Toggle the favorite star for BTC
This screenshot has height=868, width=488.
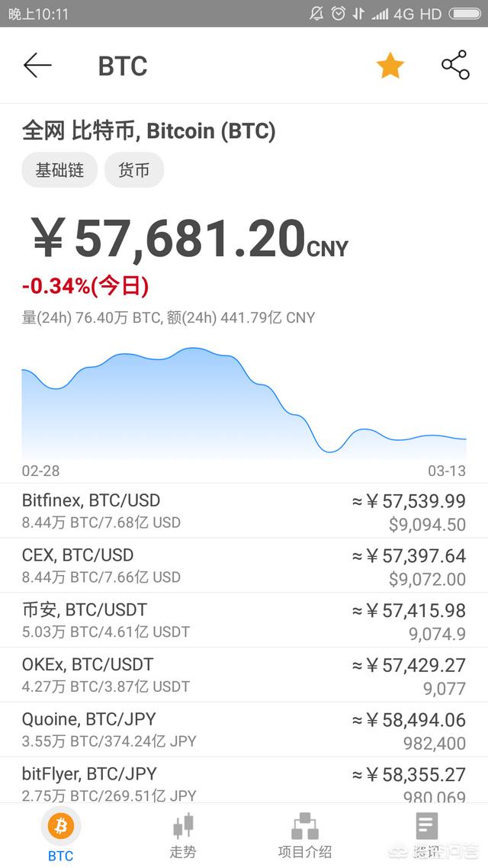[390, 66]
